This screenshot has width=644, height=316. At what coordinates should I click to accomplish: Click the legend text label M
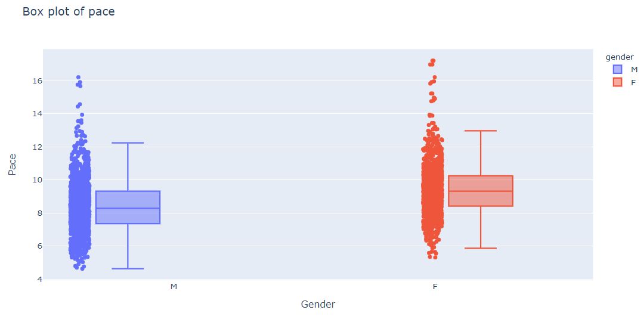[634, 69]
